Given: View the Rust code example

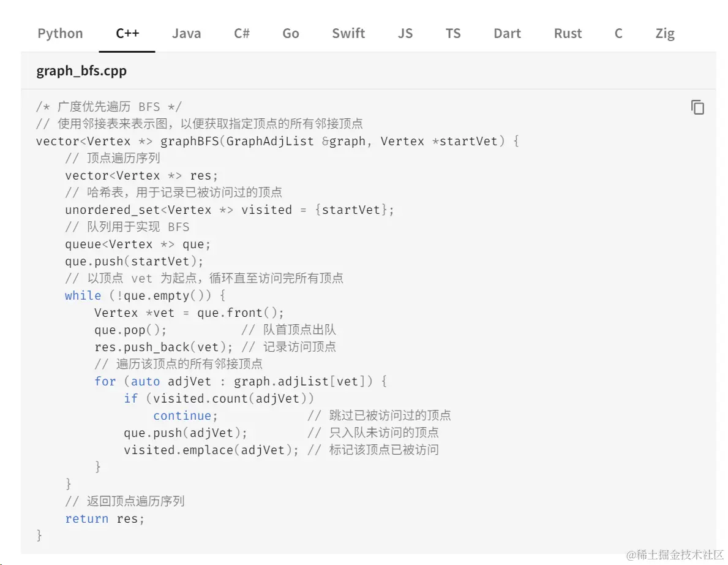Looking at the screenshot, I should point(567,34).
